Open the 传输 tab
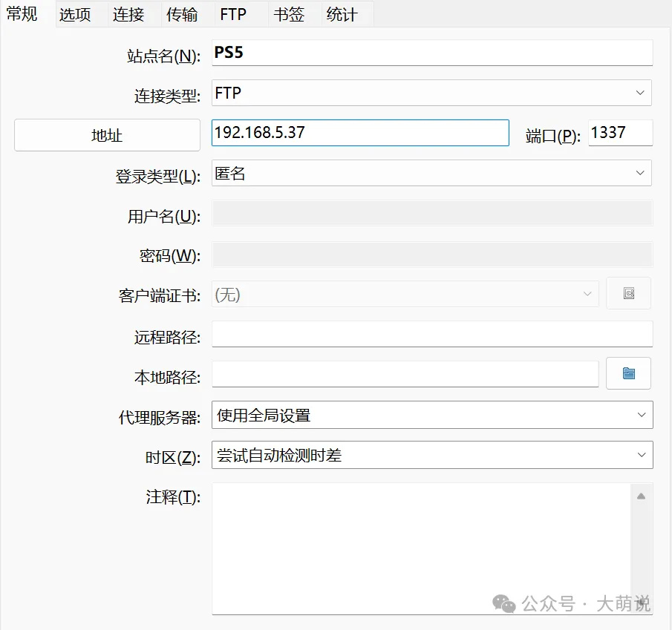Screen dimensions: 672x630 pyautogui.click(x=182, y=15)
